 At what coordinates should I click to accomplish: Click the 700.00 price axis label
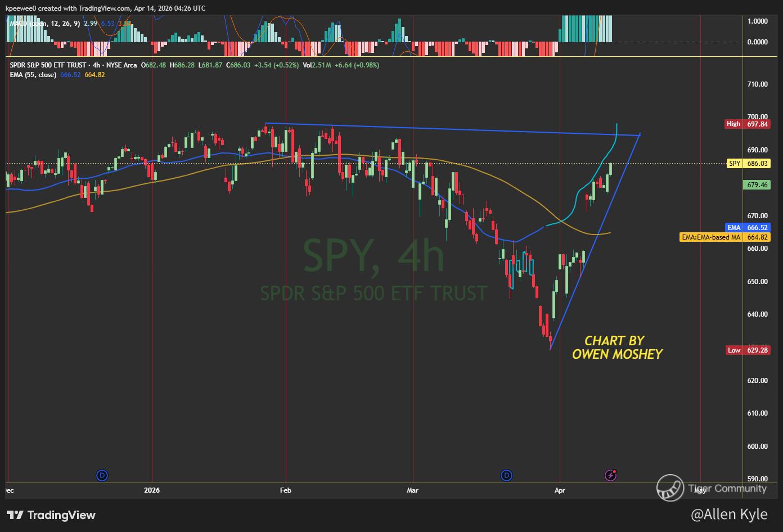[x=757, y=117]
